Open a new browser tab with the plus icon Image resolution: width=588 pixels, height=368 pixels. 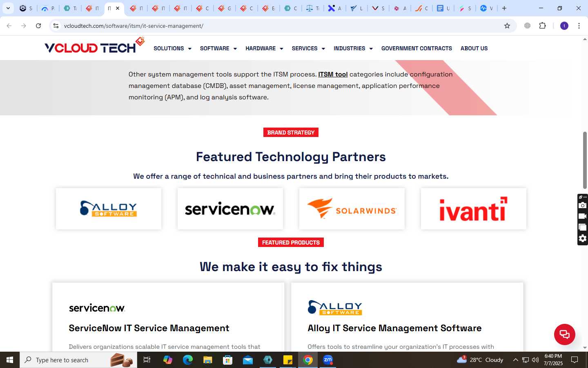point(504,8)
